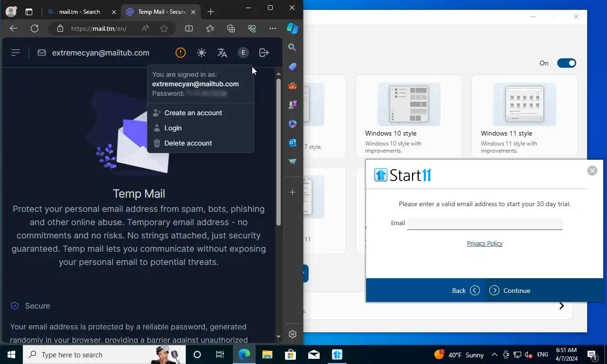Open sidebar Tools briefcase icon
The height and width of the screenshot is (364, 607).
point(293,86)
